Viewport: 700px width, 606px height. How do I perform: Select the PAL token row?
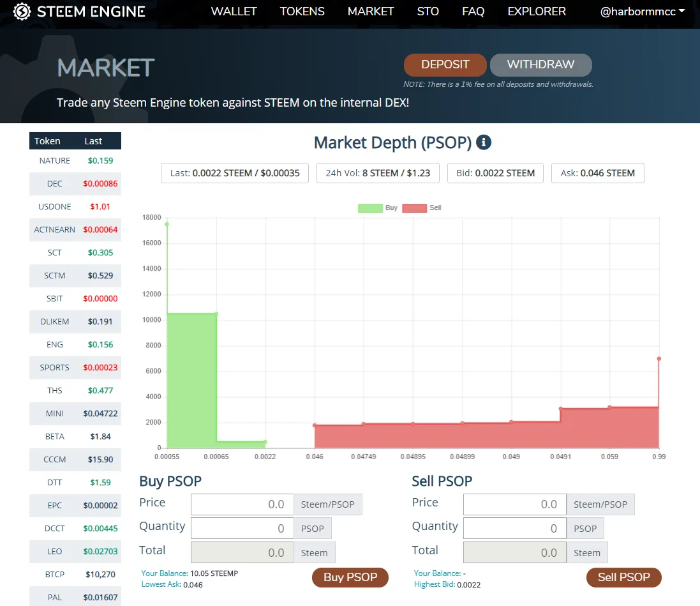coord(75,598)
